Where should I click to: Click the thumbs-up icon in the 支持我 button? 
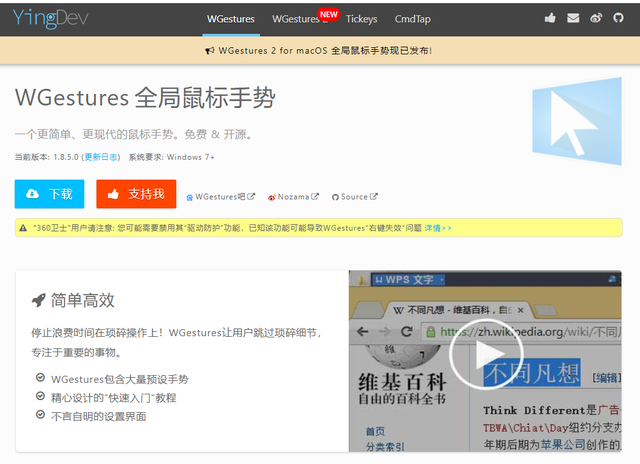(x=113, y=194)
